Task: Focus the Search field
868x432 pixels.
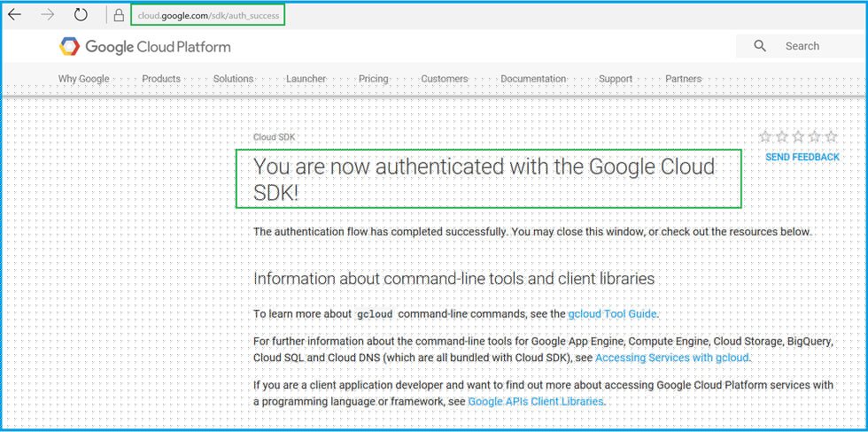Action: tap(802, 46)
